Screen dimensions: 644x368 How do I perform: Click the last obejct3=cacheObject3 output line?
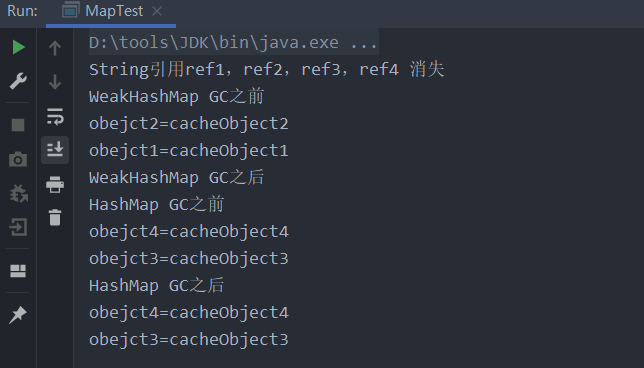pyautogui.click(x=189, y=339)
